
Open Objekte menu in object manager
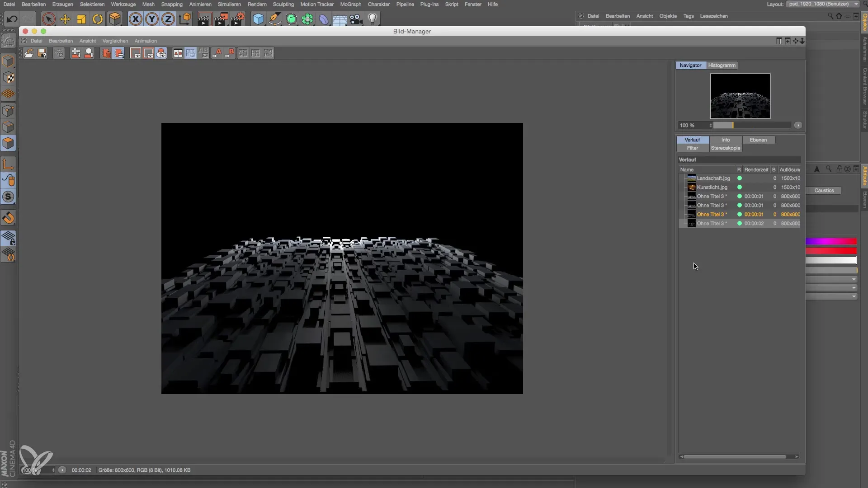[x=668, y=16]
